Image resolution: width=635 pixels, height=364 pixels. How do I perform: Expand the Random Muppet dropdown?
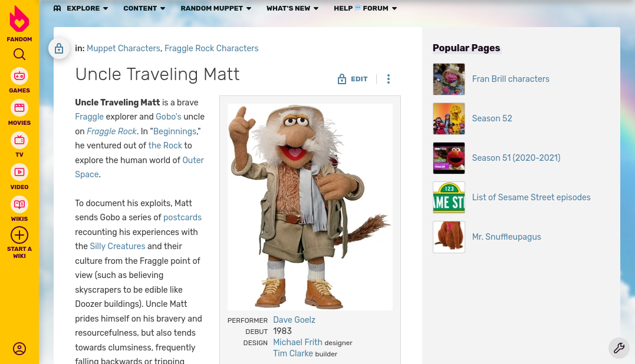pyautogui.click(x=216, y=8)
